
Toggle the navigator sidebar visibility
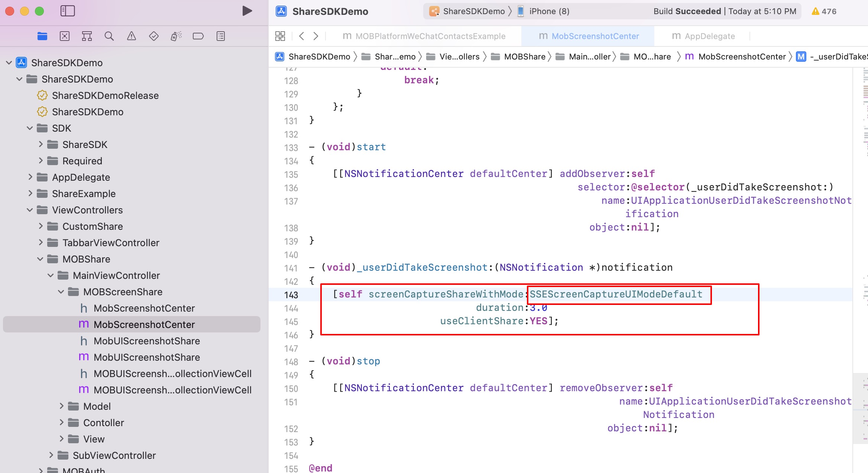coord(68,11)
